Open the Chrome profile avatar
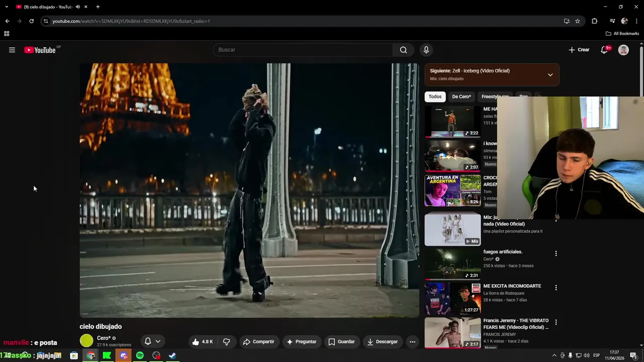The width and height of the screenshot is (644, 362). (624, 21)
